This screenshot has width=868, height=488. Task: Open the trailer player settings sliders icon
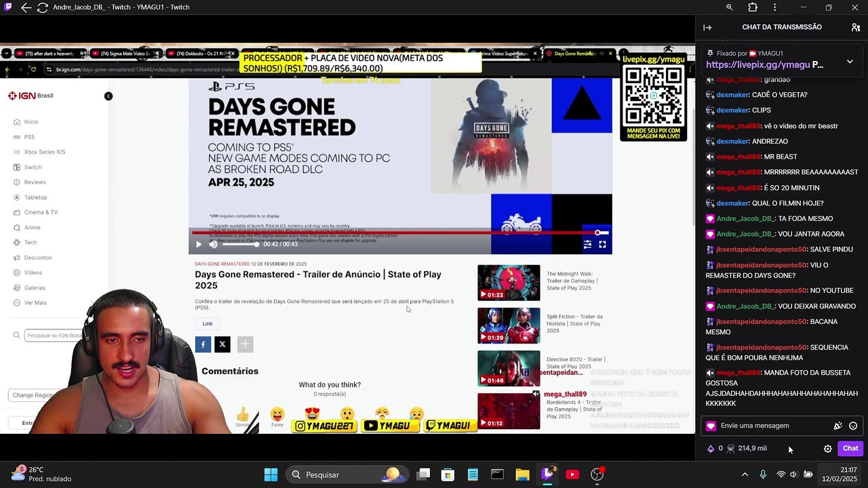coord(587,244)
